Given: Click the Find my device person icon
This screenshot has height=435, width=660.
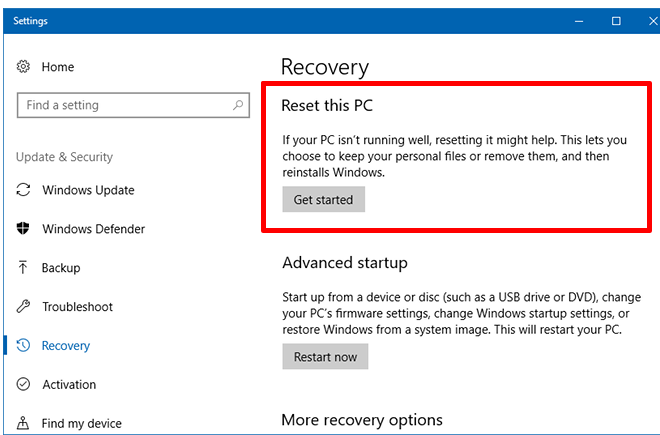Looking at the screenshot, I should tap(24, 423).
